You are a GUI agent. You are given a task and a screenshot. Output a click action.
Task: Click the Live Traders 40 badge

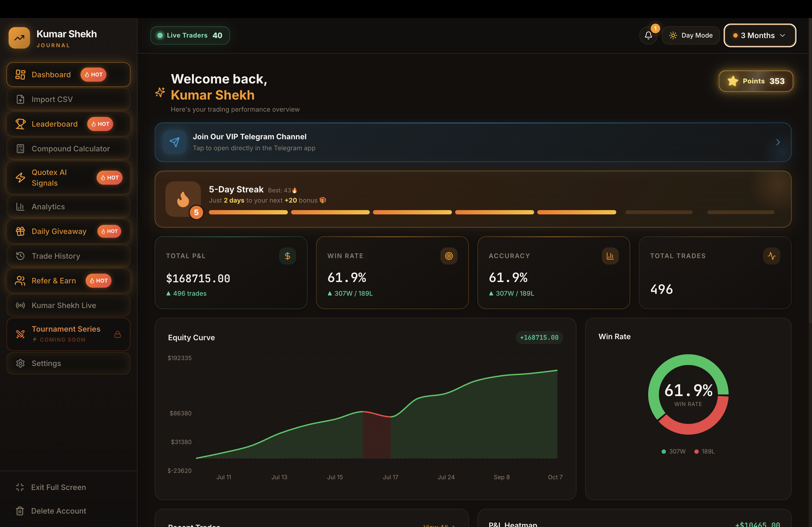click(x=190, y=35)
